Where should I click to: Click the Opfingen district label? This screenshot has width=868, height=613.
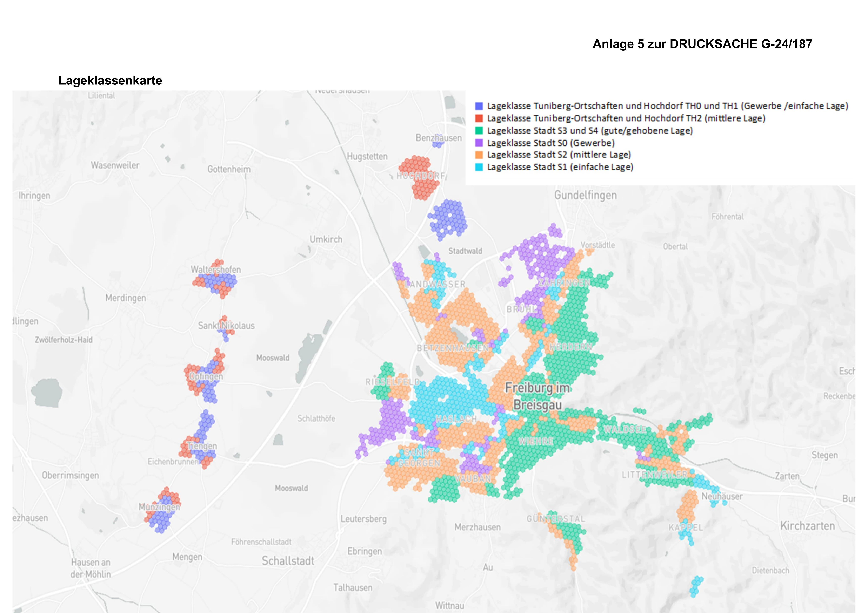coord(206,376)
